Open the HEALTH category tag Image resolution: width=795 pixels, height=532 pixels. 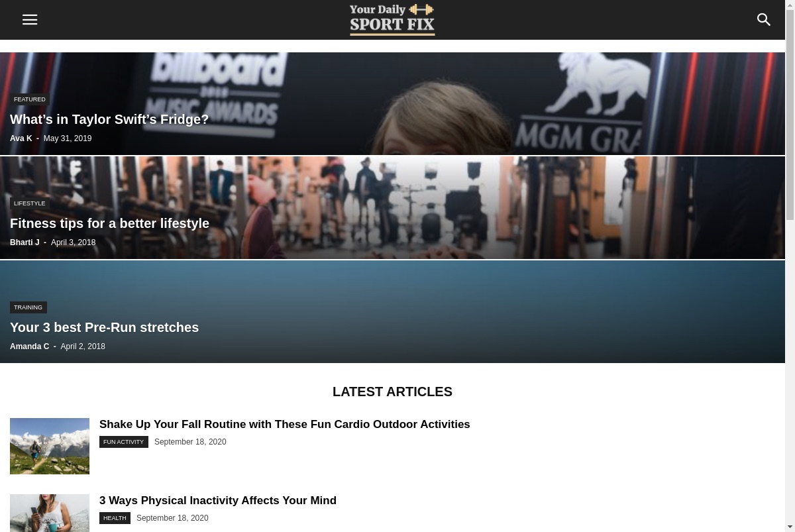click(x=115, y=518)
